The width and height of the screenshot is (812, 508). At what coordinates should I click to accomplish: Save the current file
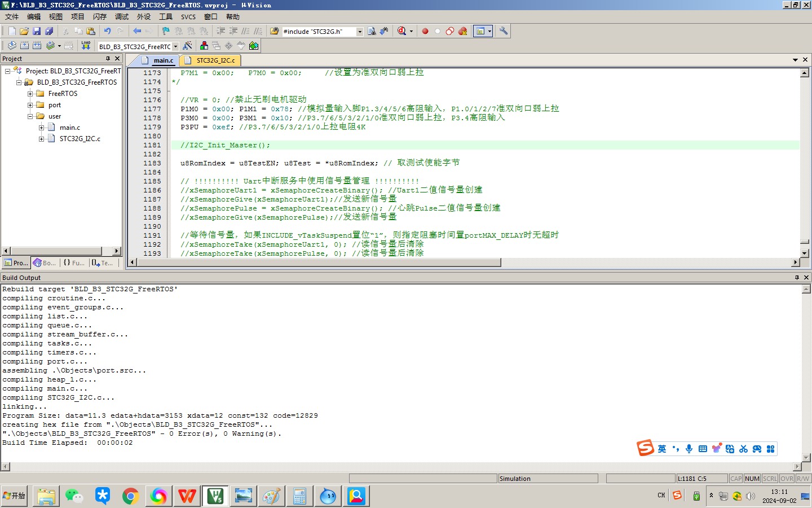pos(37,31)
